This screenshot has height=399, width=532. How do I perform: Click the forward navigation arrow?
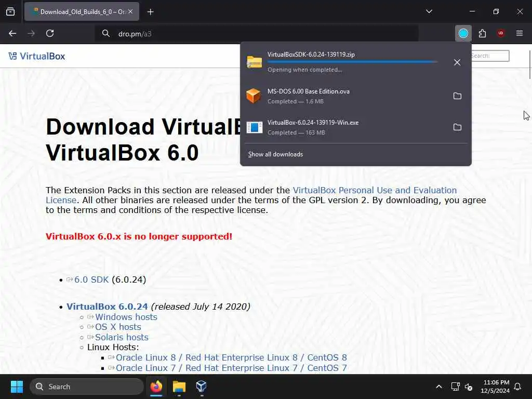pos(31,33)
